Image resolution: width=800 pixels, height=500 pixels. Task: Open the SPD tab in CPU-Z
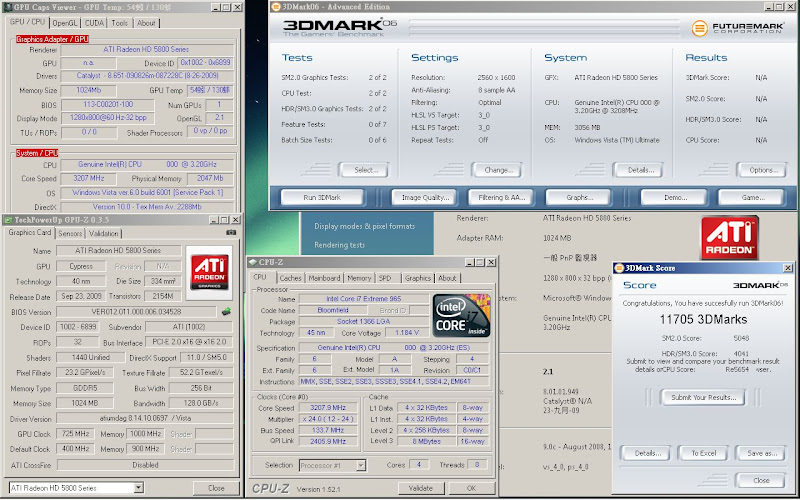click(385, 278)
